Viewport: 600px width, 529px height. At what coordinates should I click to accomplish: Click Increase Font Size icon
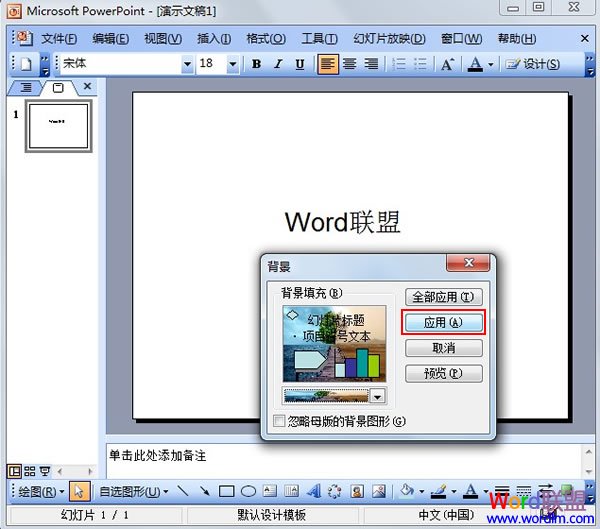448,64
